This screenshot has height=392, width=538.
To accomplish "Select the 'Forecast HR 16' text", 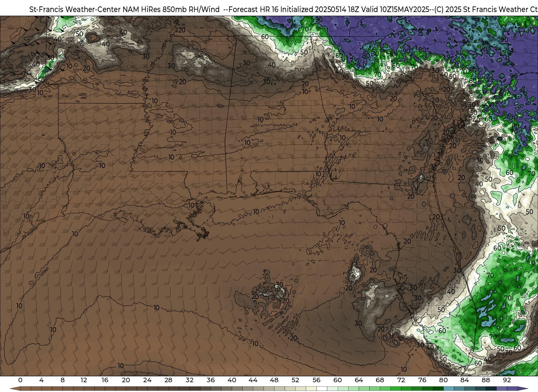I will pos(254,10).
